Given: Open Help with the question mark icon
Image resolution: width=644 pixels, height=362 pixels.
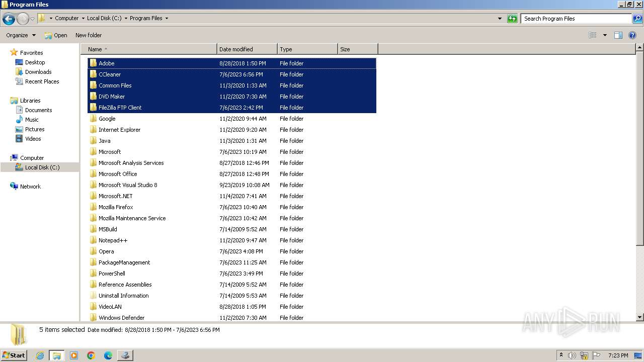Looking at the screenshot, I should coord(632,35).
